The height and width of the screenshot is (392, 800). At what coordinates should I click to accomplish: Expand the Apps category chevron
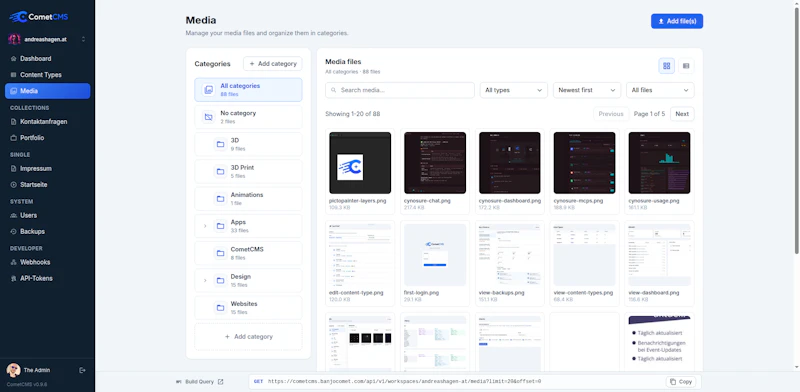[x=205, y=226]
